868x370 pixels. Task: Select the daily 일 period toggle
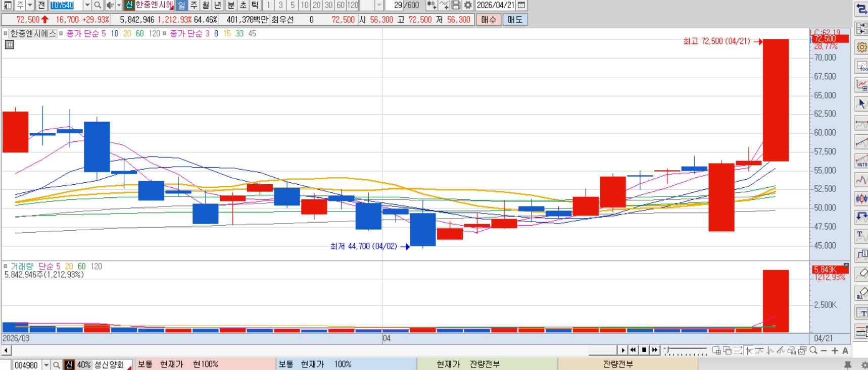pyautogui.click(x=181, y=5)
